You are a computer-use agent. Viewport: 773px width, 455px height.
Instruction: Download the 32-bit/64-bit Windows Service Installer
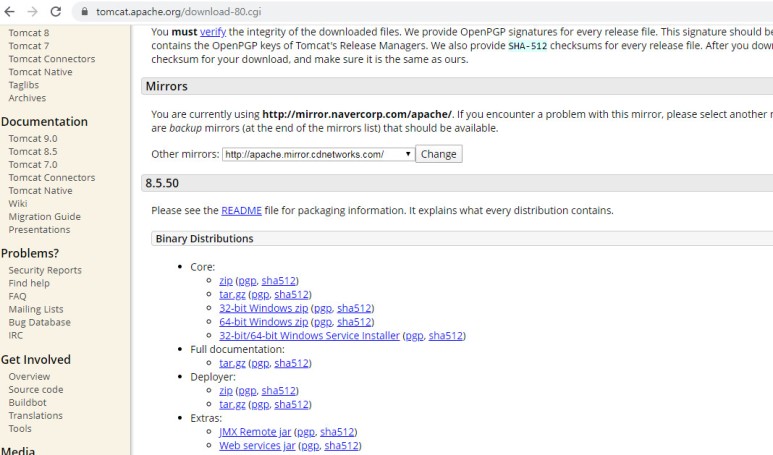310,336
